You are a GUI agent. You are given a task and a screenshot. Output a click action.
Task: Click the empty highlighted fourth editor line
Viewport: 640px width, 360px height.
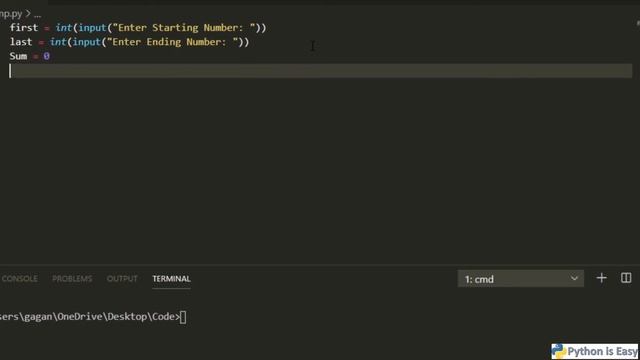[321, 71]
